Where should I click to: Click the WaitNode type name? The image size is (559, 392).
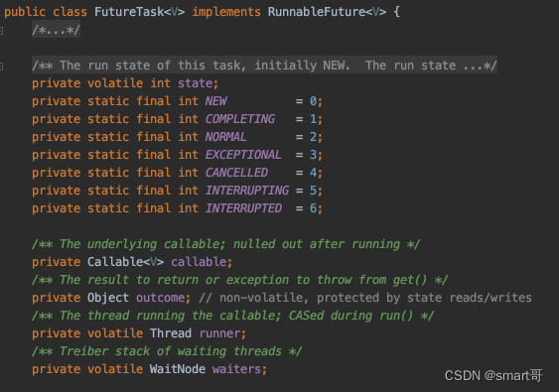(x=178, y=369)
